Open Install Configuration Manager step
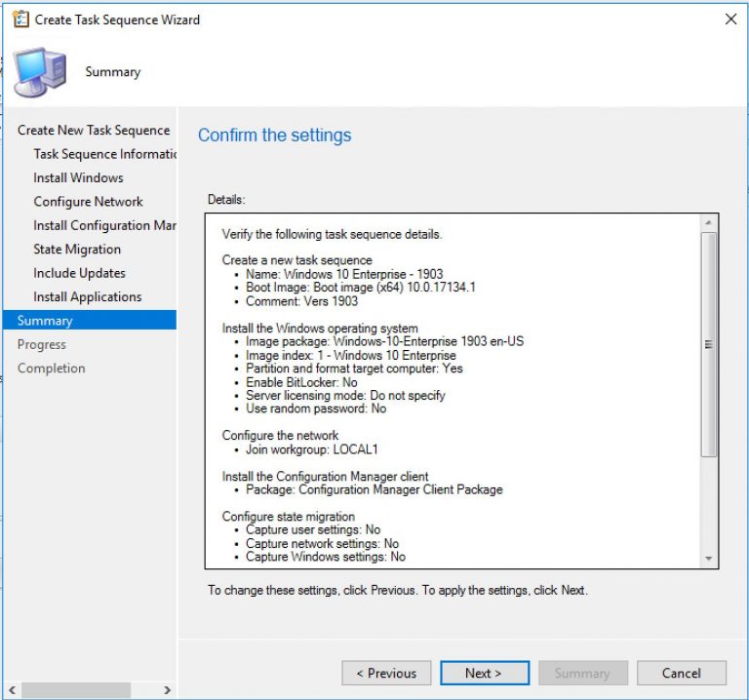The width and height of the screenshot is (749, 700). [x=103, y=225]
